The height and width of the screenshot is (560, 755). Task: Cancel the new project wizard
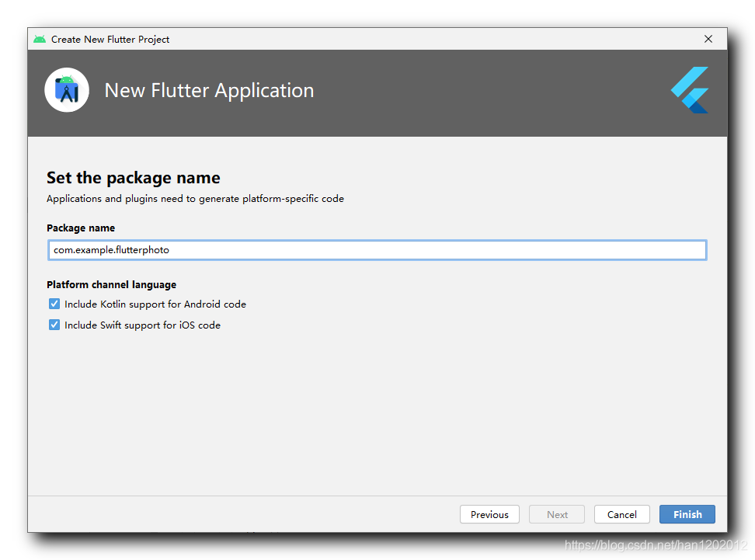point(622,514)
